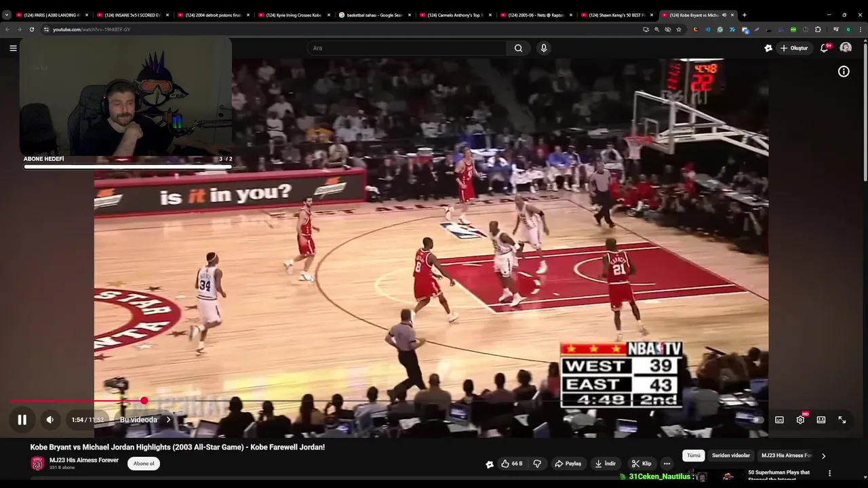Expand the tab search dropdown arrow
Viewport: 868px width, 488px height.
[x=7, y=15]
